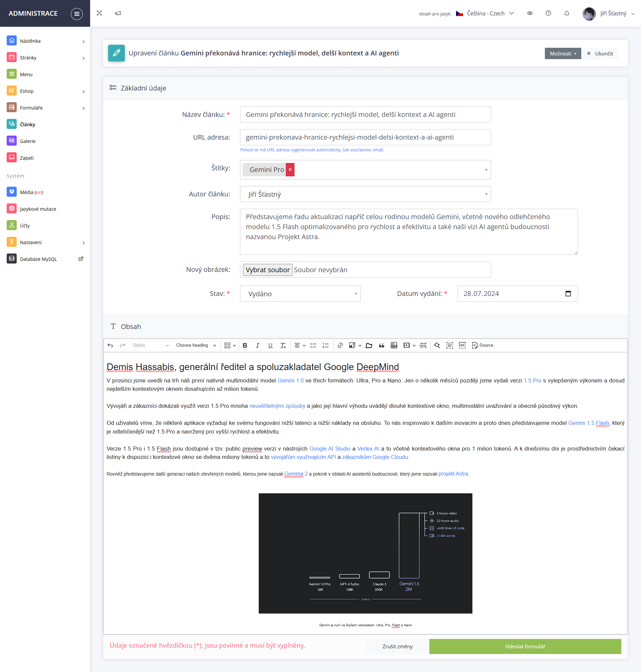
Task: Click the Zrušit změny button
Action: pos(397,646)
